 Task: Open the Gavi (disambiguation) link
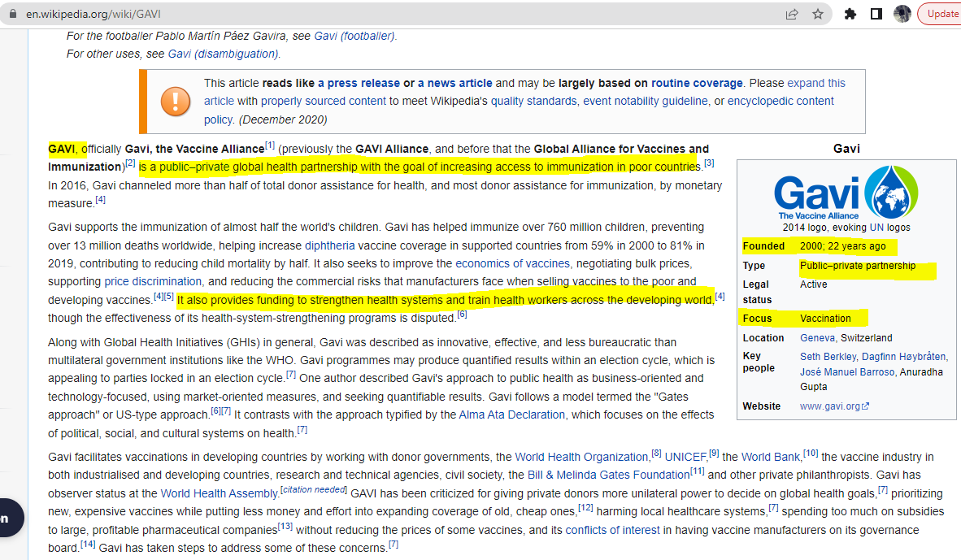pos(223,54)
